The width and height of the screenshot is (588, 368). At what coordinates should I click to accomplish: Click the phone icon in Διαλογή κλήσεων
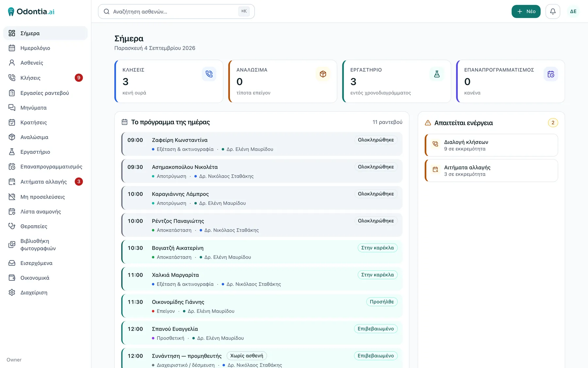click(x=435, y=144)
